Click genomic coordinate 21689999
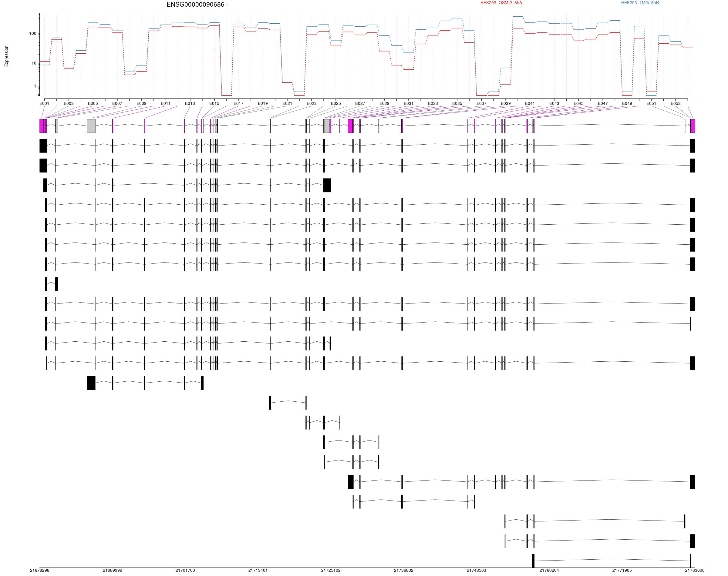 tap(112, 571)
